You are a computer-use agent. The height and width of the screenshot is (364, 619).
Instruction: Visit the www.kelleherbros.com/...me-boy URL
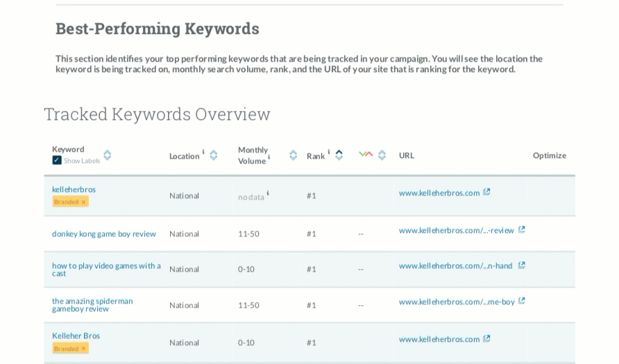click(457, 302)
